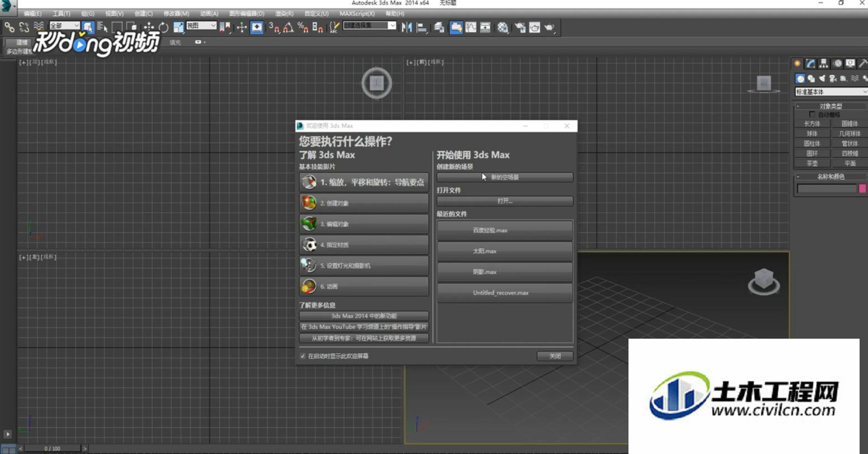
Task: Switch to the Hierarchy command panel tab
Action: (x=824, y=63)
